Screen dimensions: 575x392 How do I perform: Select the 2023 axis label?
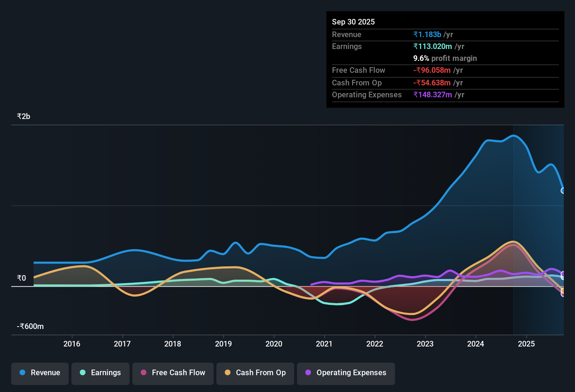[425, 344]
